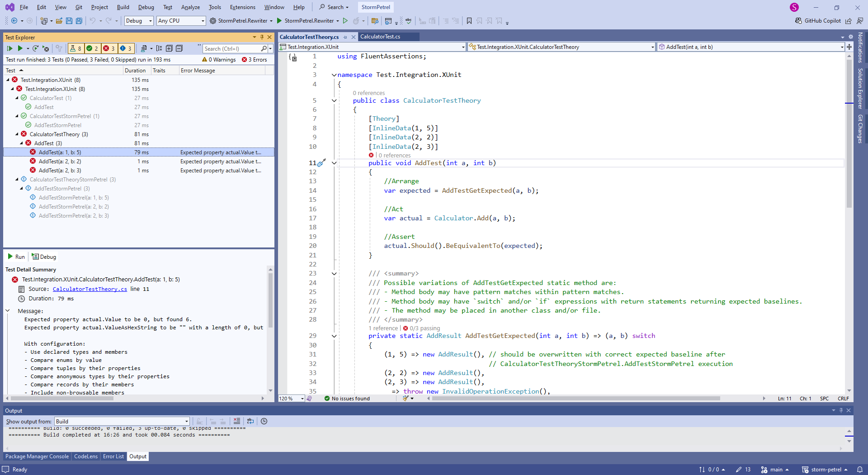This screenshot has height=475, width=868.
Task: Toggle a bookmark on the current line
Action: (x=469, y=21)
